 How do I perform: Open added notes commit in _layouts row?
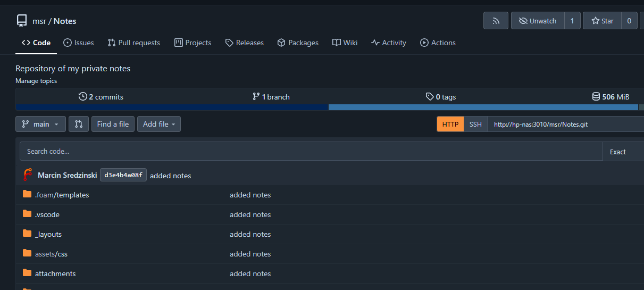tap(250, 234)
